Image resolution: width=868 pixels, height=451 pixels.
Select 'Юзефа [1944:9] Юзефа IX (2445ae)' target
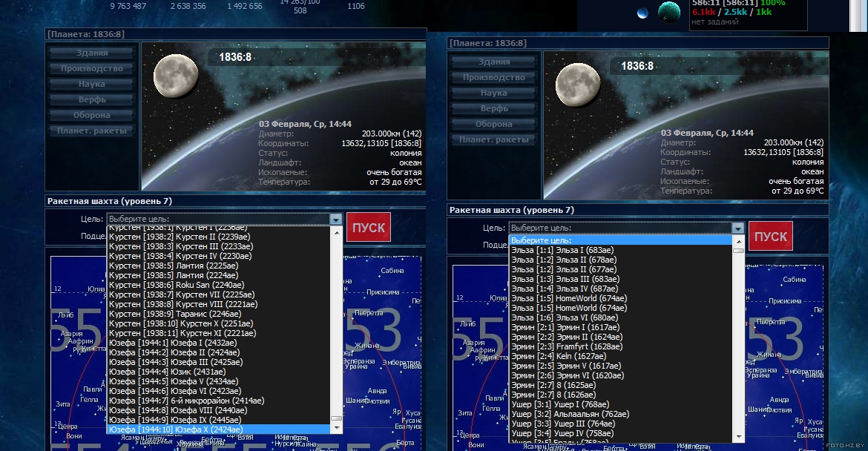(219, 419)
